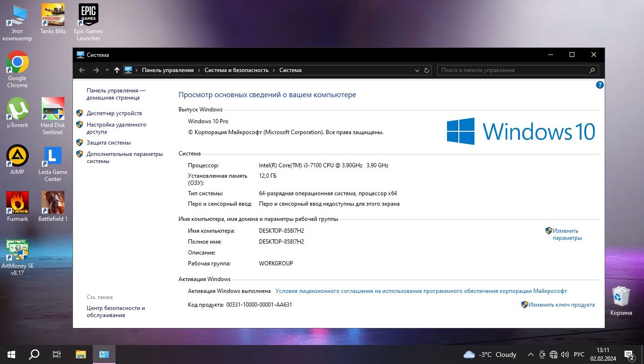Click the WORKGROUP value

point(276,264)
